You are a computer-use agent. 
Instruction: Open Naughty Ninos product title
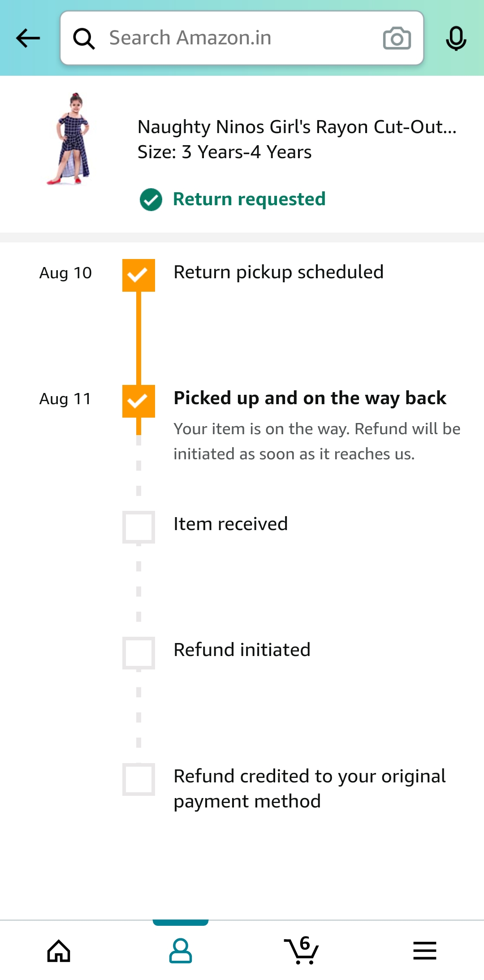click(x=297, y=127)
